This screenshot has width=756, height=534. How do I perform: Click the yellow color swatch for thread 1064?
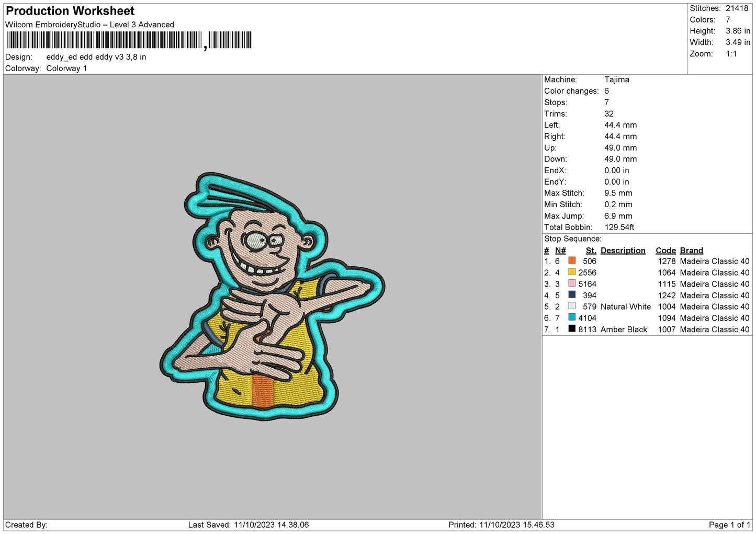[572, 272]
